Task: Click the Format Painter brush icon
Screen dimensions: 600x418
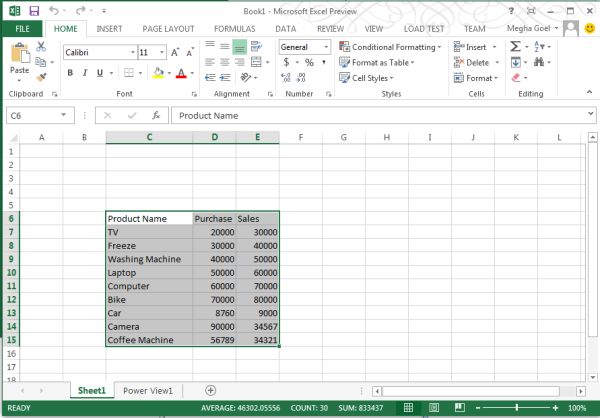Action: (x=41, y=76)
